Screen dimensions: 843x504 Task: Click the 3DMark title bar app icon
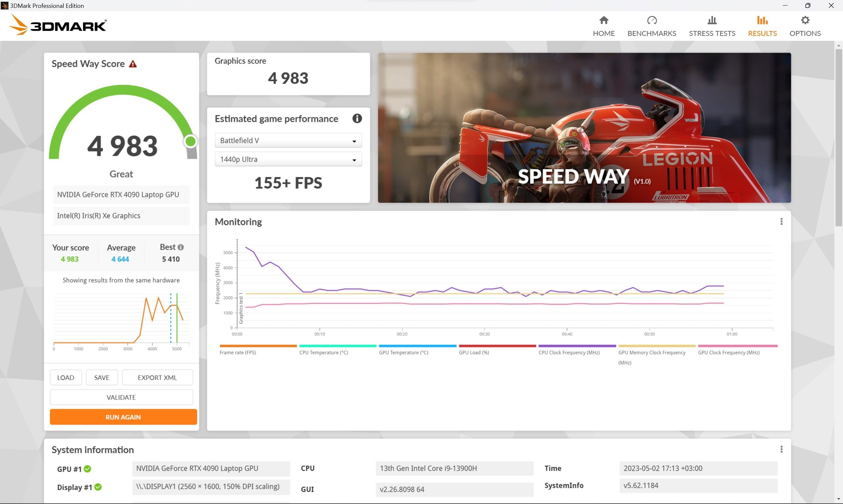4,5
